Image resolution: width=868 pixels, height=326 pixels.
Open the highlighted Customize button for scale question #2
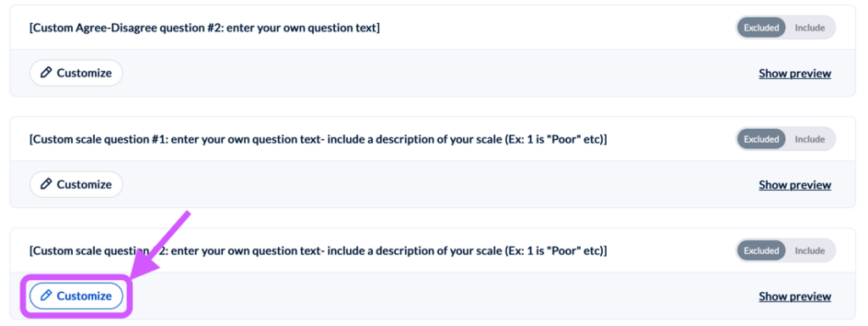(x=75, y=295)
